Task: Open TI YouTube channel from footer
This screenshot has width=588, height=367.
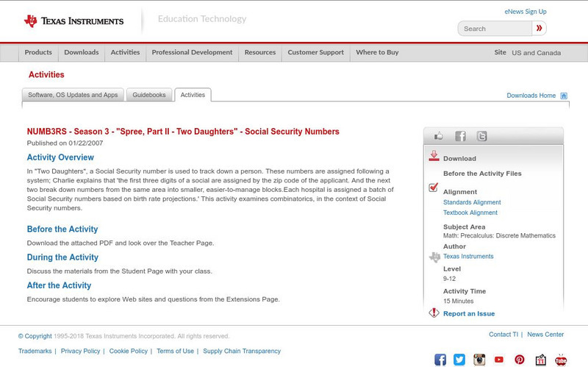Action: 499,360
